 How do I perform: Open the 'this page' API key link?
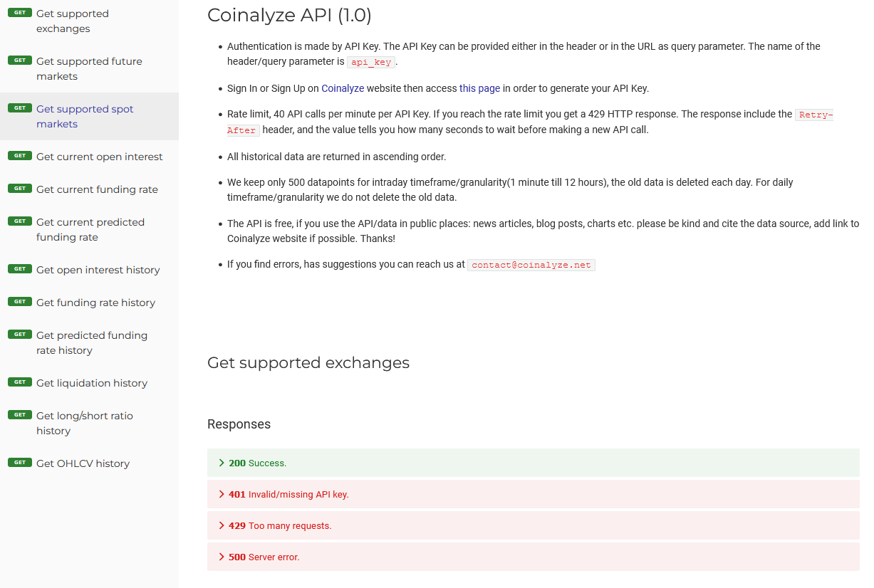click(x=479, y=88)
